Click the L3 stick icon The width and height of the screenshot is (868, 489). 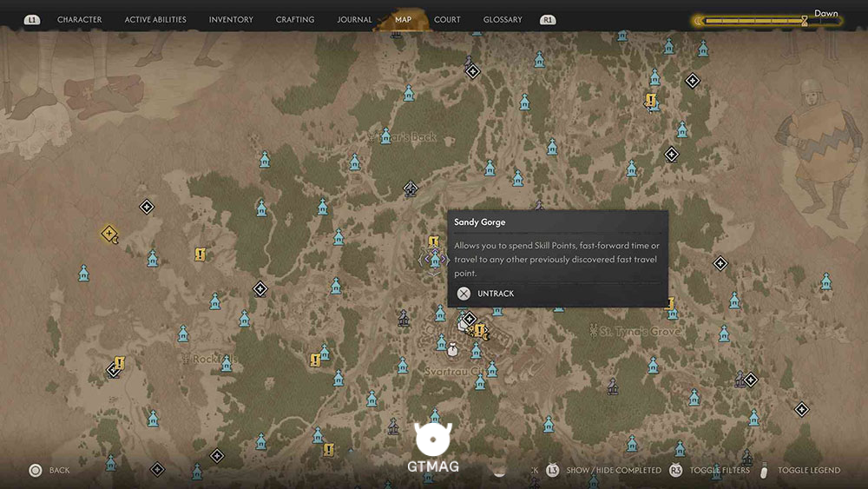tap(552, 470)
